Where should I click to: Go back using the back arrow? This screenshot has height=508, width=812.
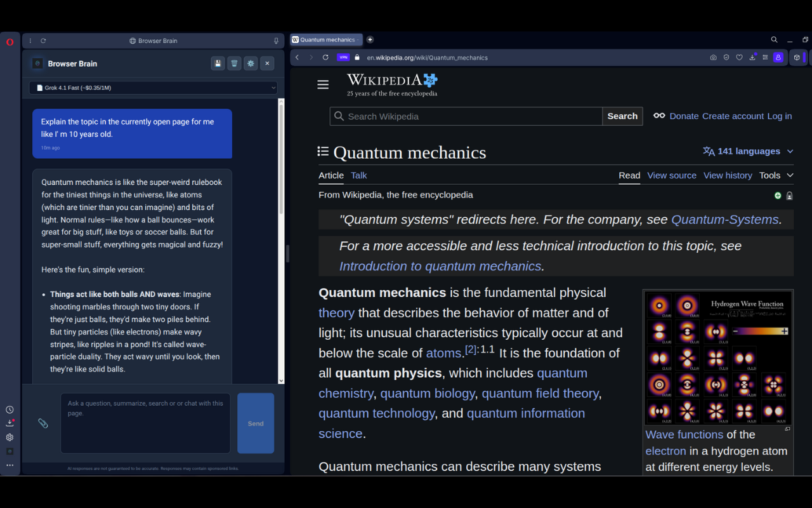[x=297, y=57]
